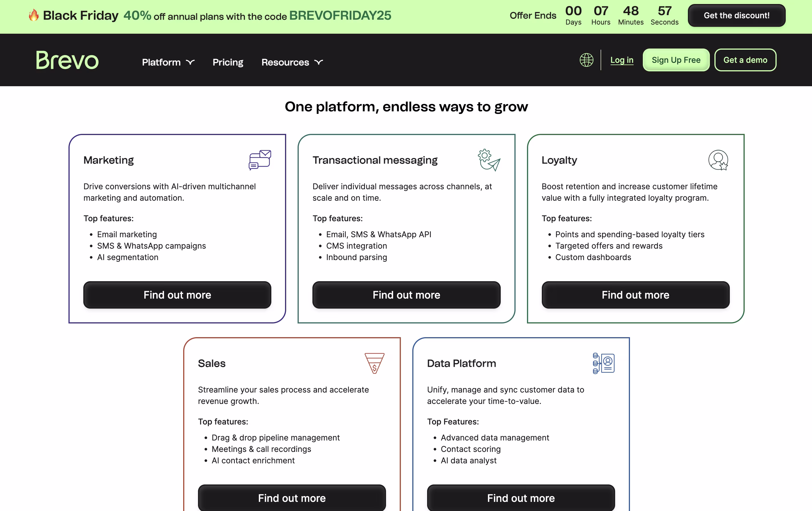Collapse the Platform menu chevron
This screenshot has height=511, width=812.
click(190, 62)
